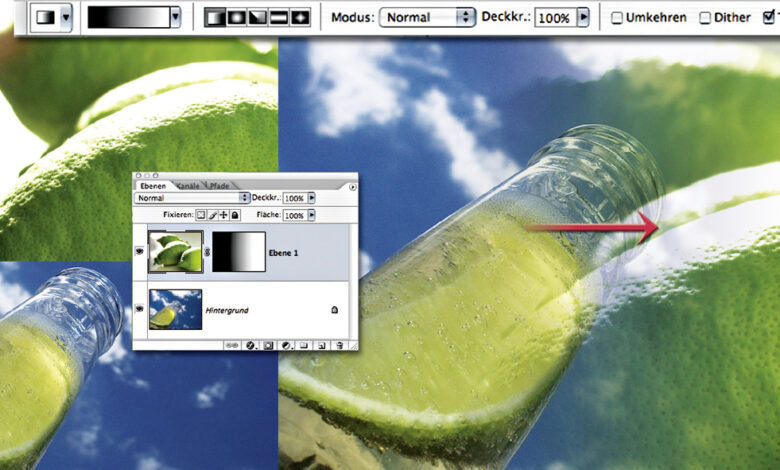The width and height of the screenshot is (780, 470).
Task: Toggle lock image pixels brush icon
Action: pos(212,215)
